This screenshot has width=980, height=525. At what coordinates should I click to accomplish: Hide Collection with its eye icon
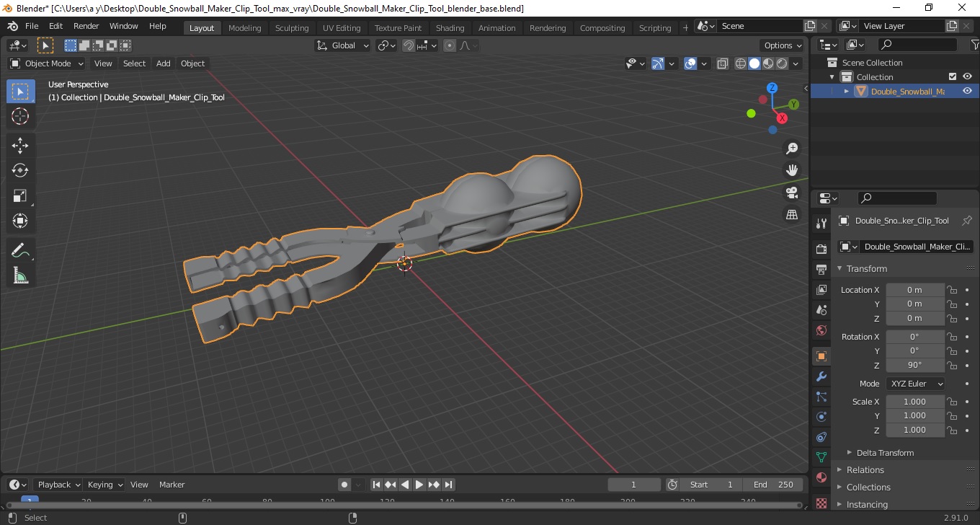tap(968, 76)
